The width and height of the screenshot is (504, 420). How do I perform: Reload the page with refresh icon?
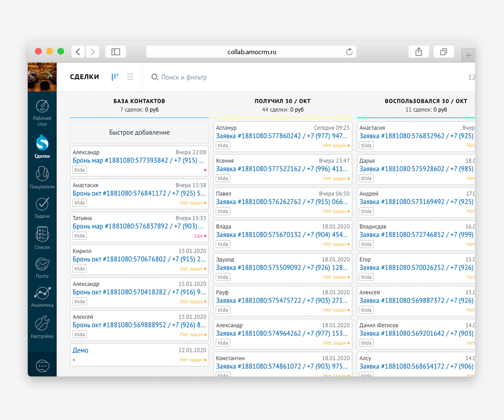pos(349,52)
